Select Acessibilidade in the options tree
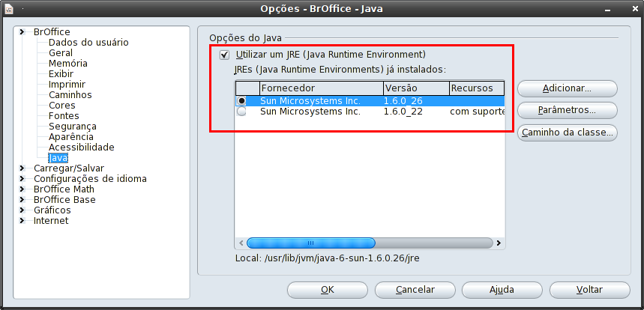Viewport: 644px width, 310px height. (x=81, y=148)
